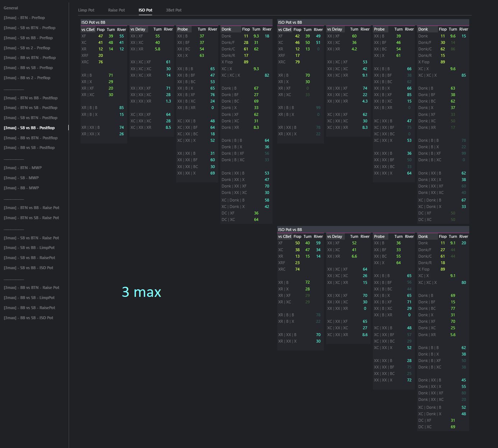Screen dimensions: 498x448
Task: Click the large 3 max label
Action: pyautogui.click(x=141, y=292)
